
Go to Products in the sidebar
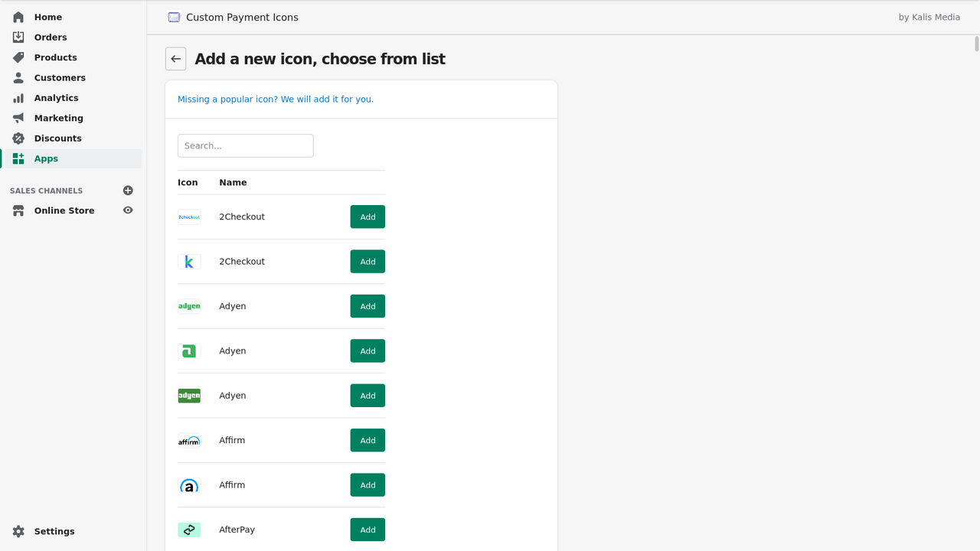[55, 57]
